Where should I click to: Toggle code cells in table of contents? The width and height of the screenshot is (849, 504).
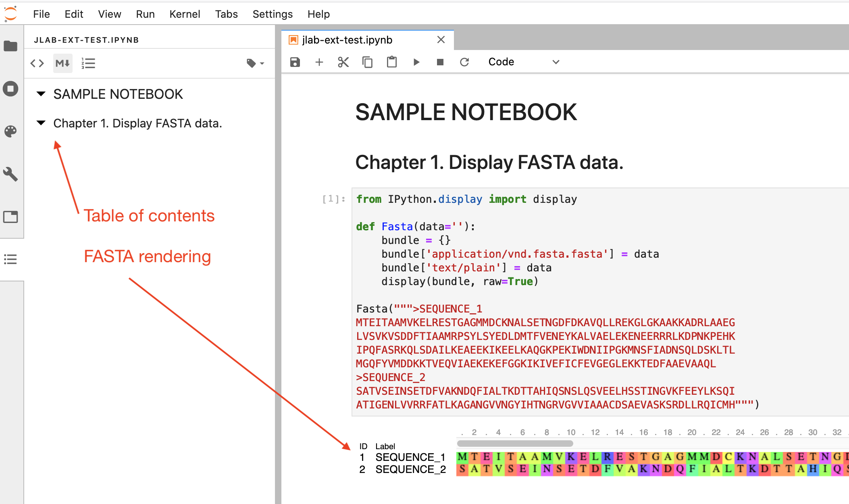[x=37, y=63]
